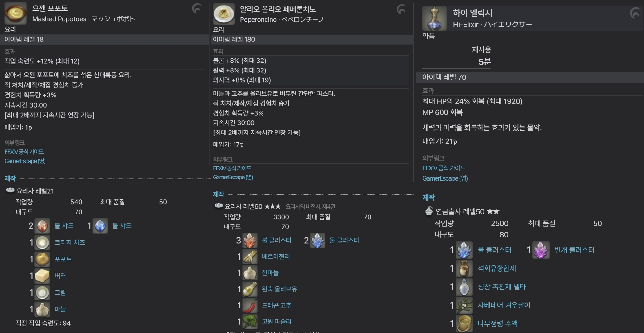Click the 제작 section header under Hi-Elixir
This screenshot has height=333, width=644.
point(429,198)
